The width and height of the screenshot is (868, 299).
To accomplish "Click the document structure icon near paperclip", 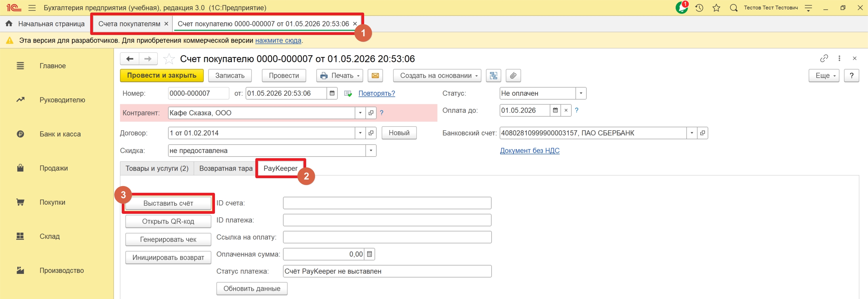I will [x=493, y=76].
